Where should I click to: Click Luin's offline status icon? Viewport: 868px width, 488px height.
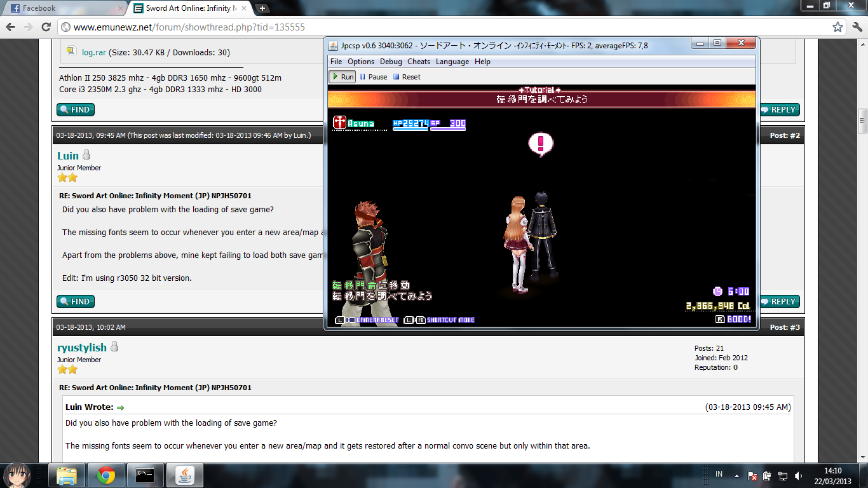[86, 155]
